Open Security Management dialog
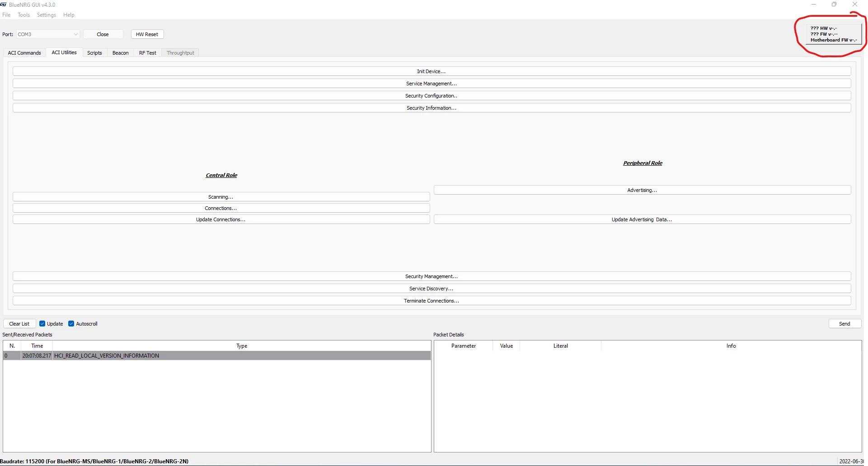 coord(432,276)
